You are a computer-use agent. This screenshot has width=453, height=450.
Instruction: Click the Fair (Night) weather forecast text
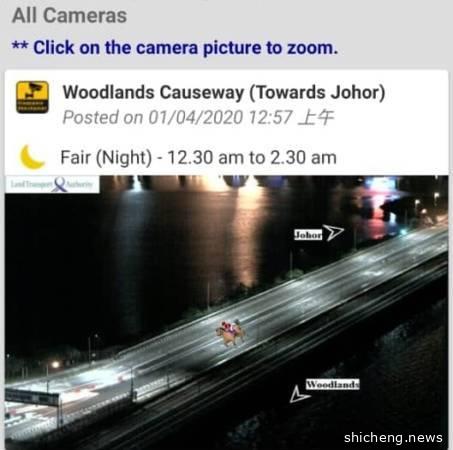106,157
